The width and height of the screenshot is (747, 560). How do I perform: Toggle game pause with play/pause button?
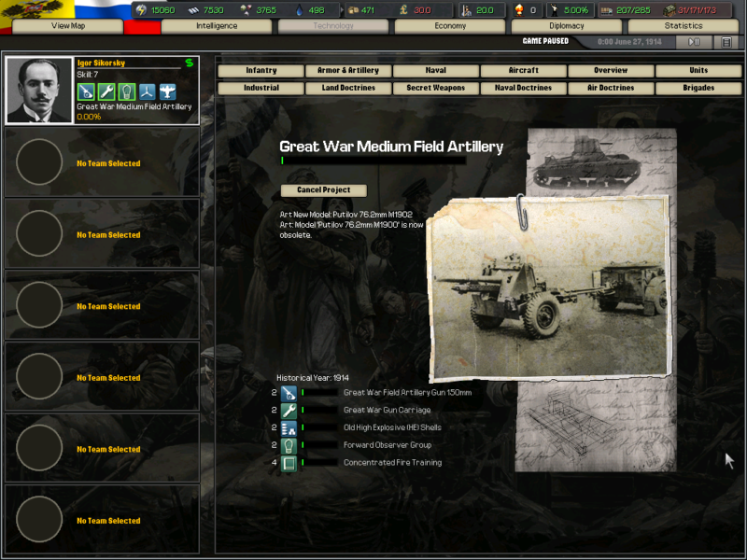tap(694, 42)
